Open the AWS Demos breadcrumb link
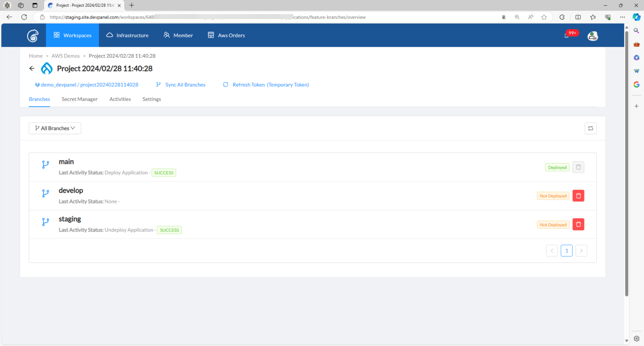644x346 pixels. tap(65, 55)
